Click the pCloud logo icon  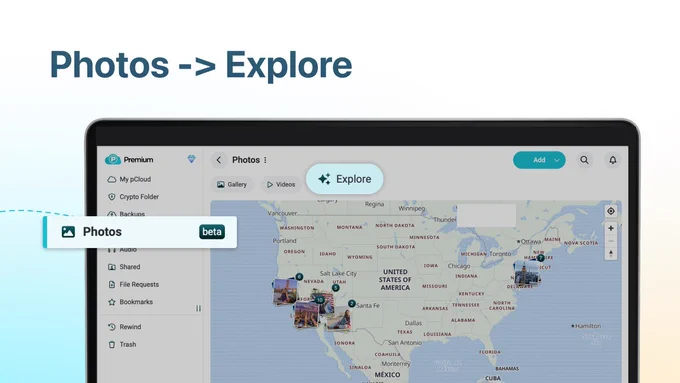click(113, 160)
